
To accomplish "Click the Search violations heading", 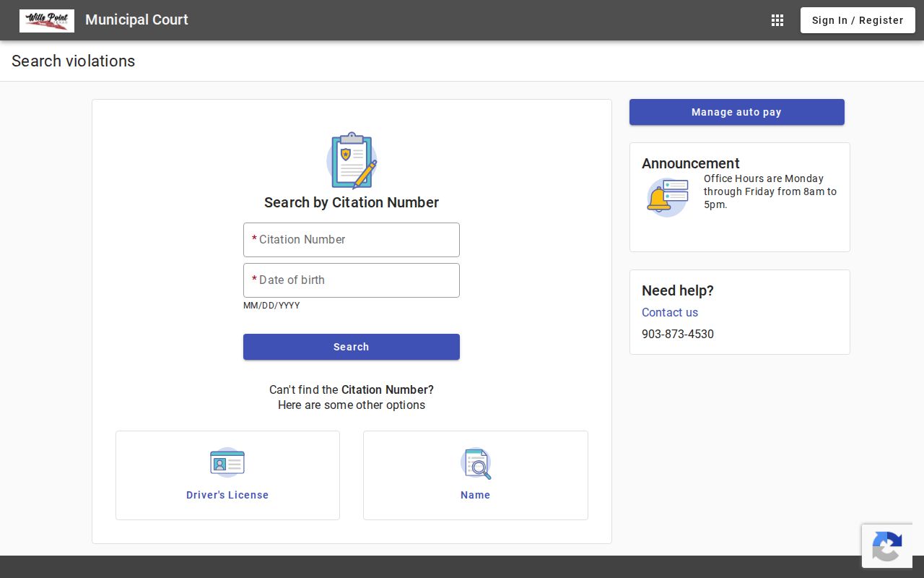I will coord(74,61).
